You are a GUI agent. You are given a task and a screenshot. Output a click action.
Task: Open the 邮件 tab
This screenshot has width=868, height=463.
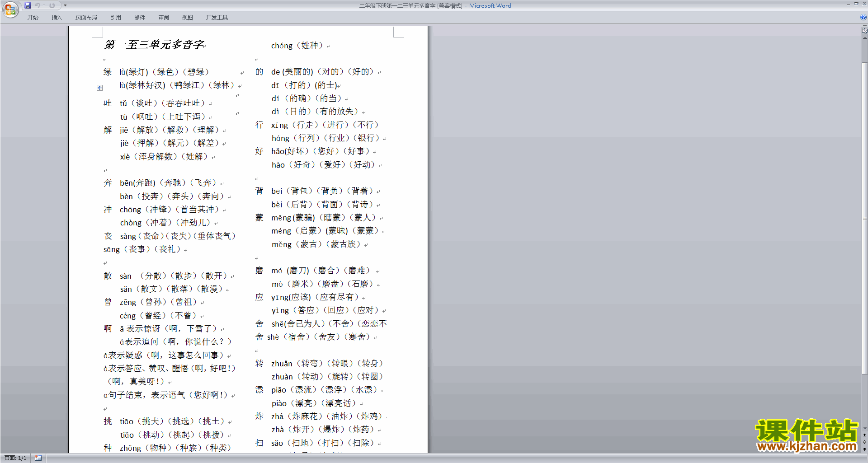click(140, 18)
